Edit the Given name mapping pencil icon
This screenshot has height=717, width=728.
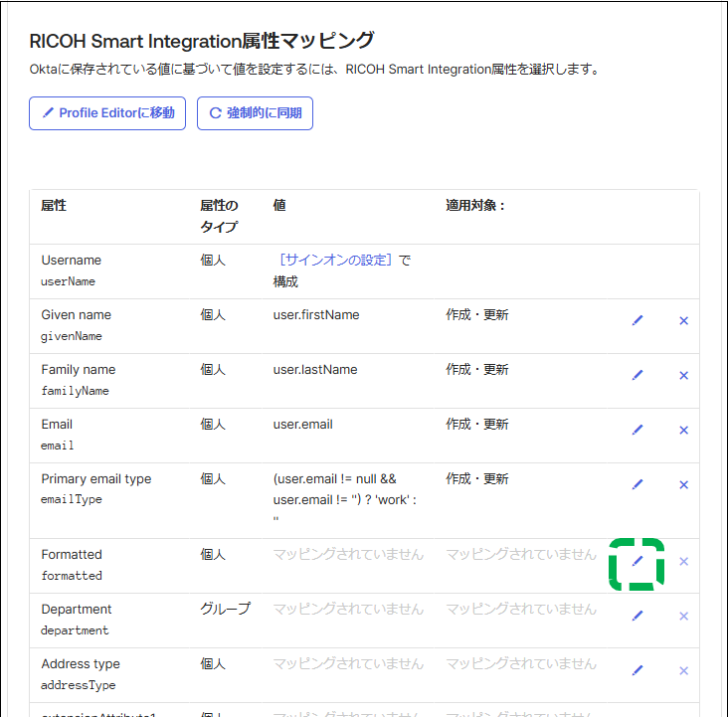[637, 320]
